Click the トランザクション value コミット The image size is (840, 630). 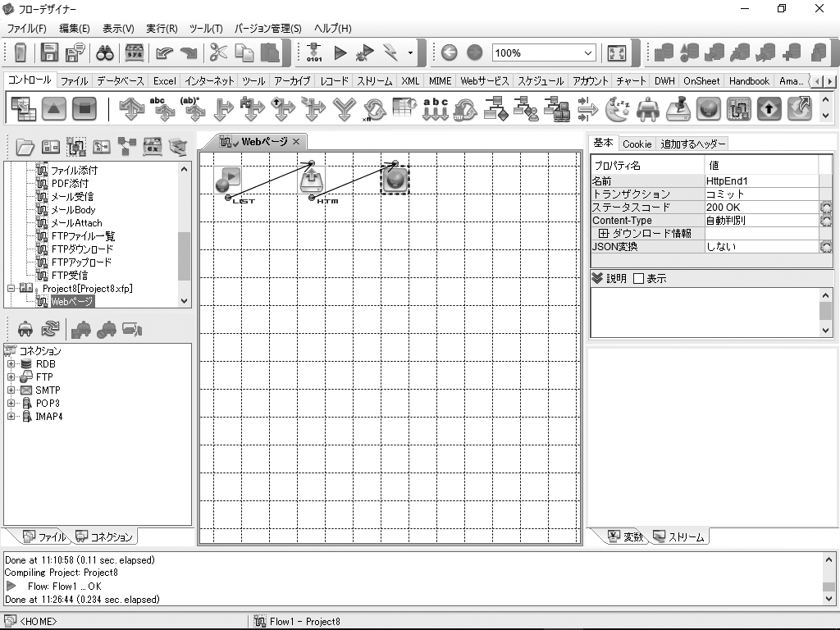(761, 194)
